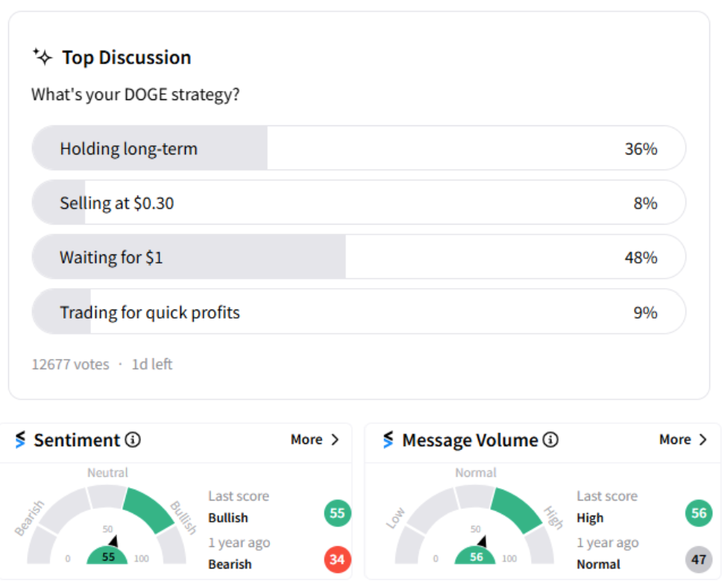Choose Trading for quick profits option
The height and width of the screenshot is (585, 728).
click(358, 312)
